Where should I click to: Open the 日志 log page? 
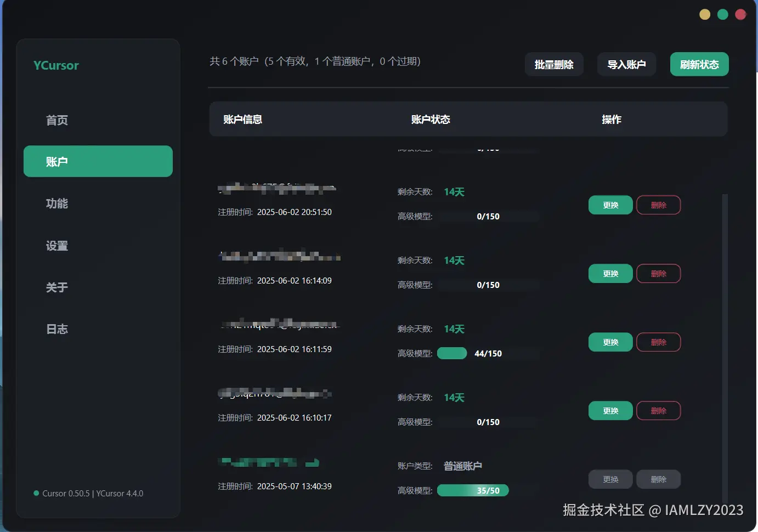coord(56,329)
